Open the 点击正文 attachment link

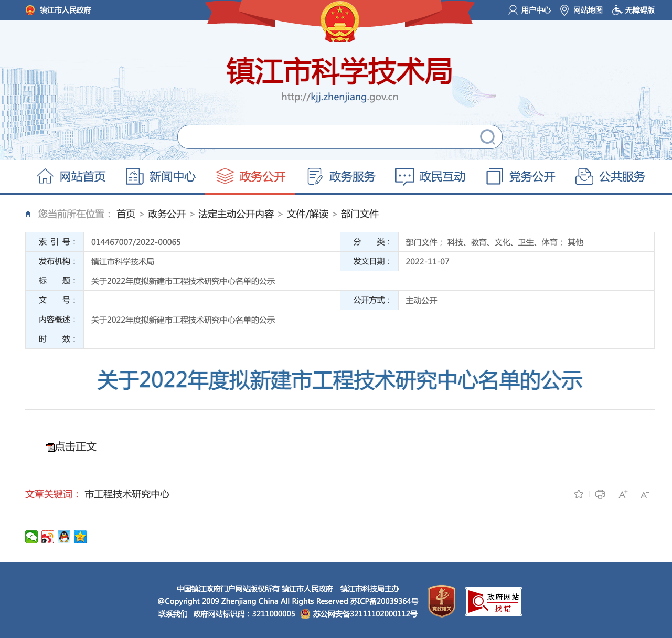pos(76,446)
